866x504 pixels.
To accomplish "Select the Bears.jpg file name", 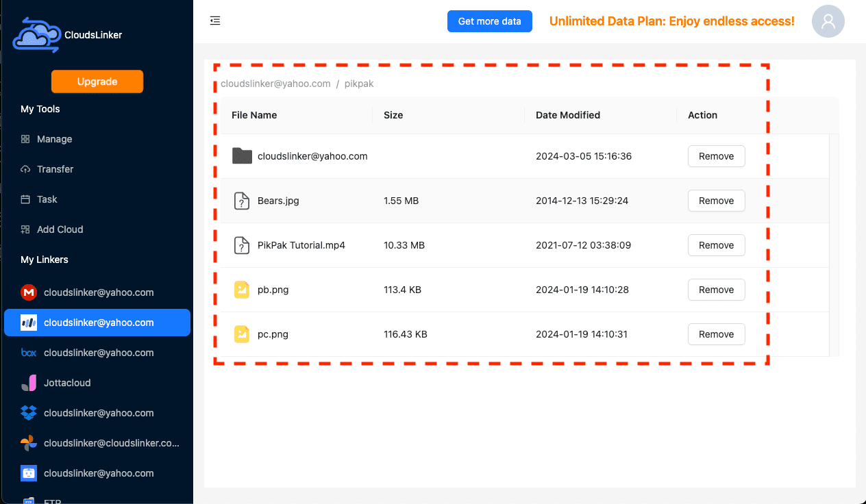I will click(278, 201).
